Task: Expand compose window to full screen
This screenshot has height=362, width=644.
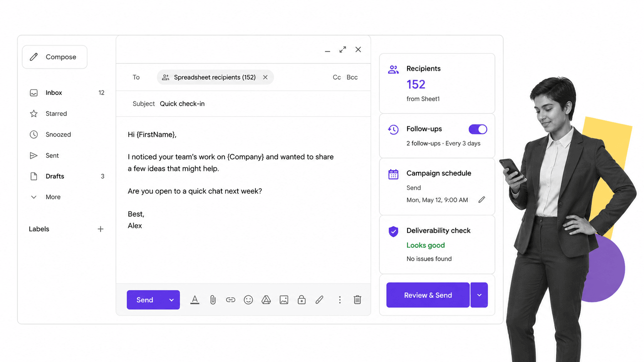Action: click(x=343, y=50)
